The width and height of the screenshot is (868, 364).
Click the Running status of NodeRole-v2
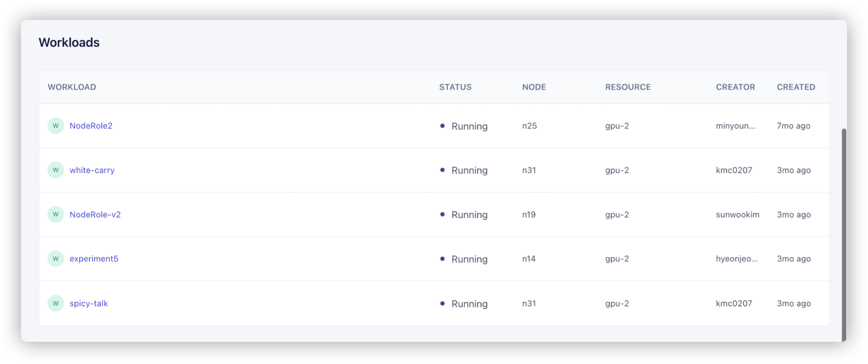pyautogui.click(x=469, y=215)
